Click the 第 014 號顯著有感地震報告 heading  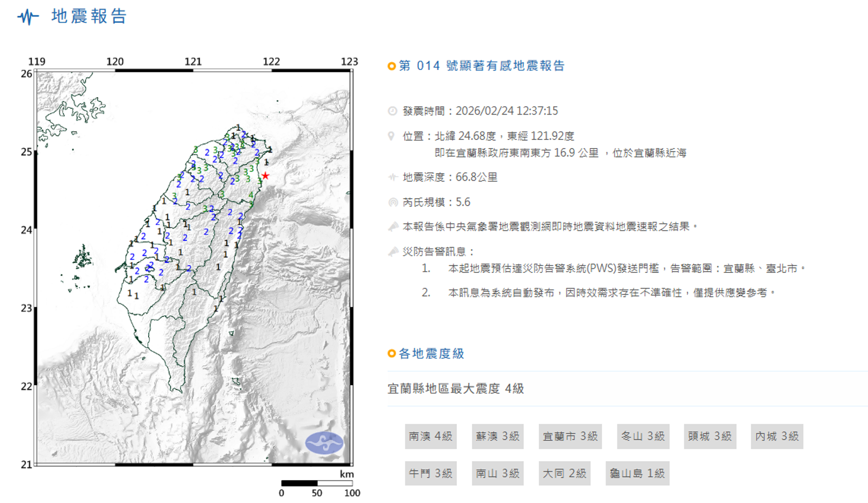click(x=482, y=66)
